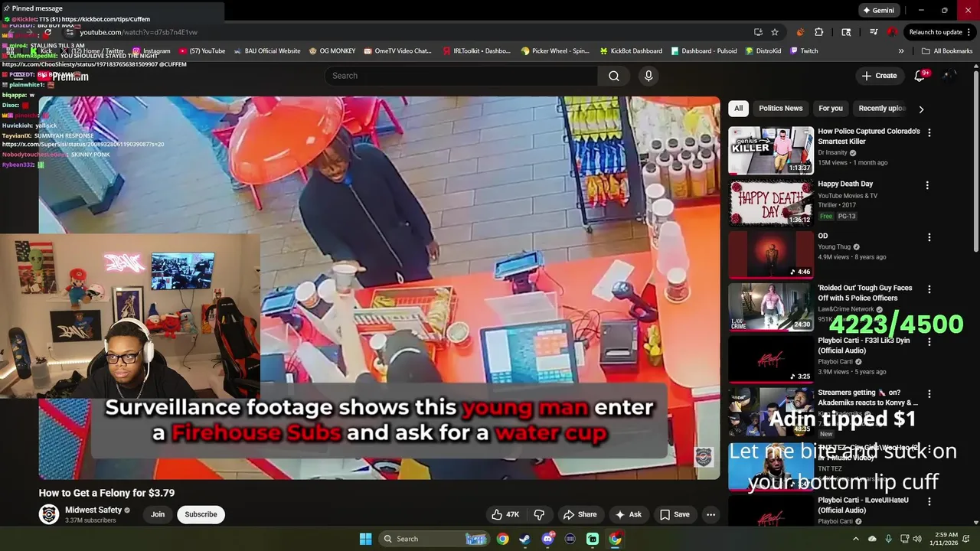Viewport: 980px width, 551px height.
Task: Open more options for 'Roided Out' video
Action: pos(929,289)
